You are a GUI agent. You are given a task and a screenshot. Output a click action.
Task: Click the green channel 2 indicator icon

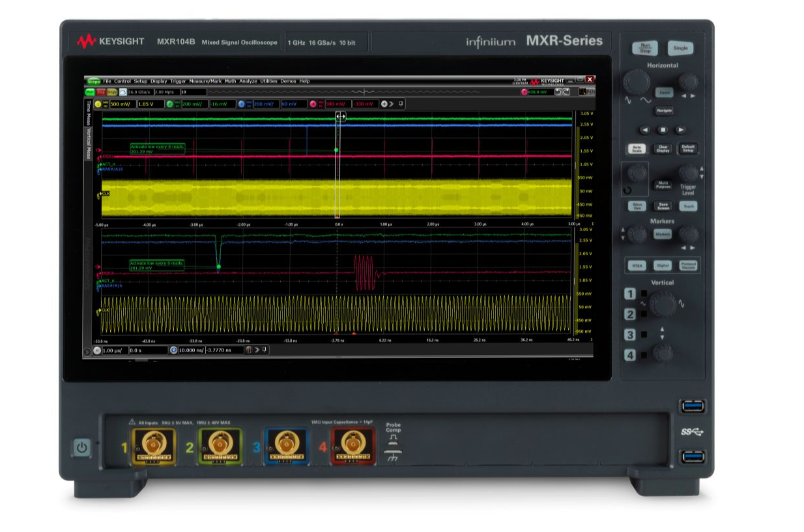(x=170, y=104)
